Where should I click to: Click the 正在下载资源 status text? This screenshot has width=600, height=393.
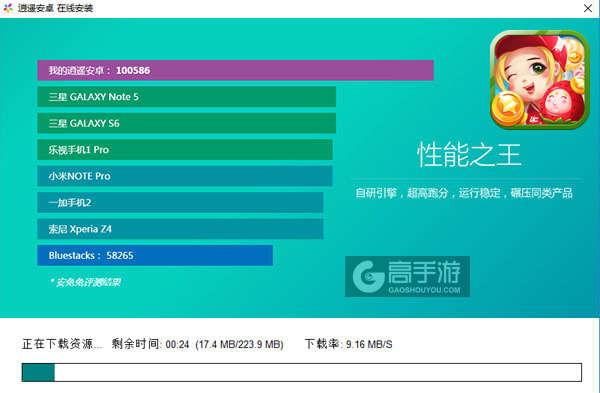pyautogui.click(x=62, y=344)
